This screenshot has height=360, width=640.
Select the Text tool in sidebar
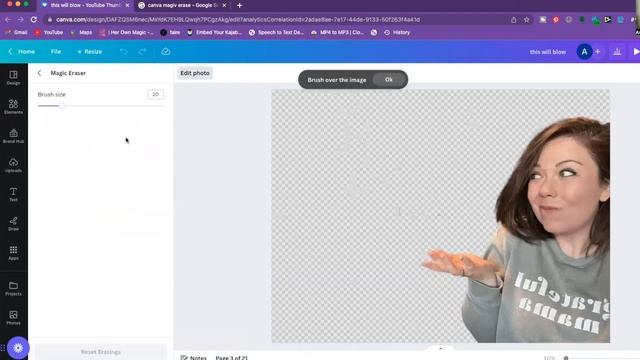pos(13,195)
